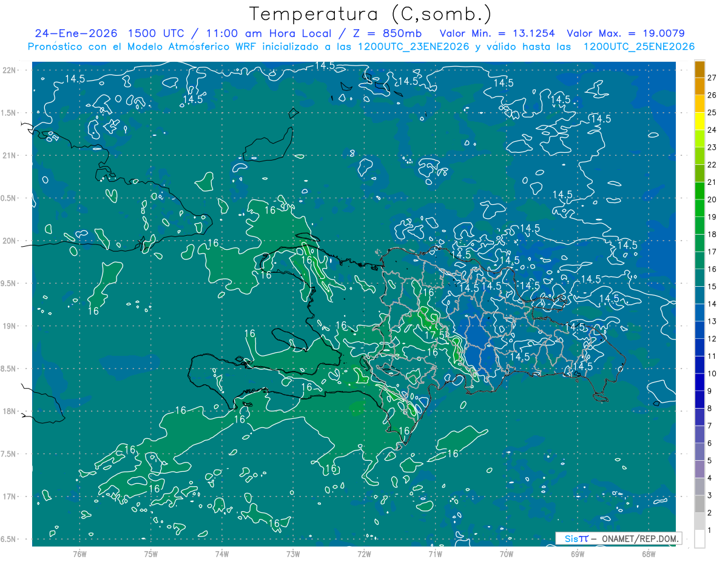Image resolution: width=728 pixels, height=562 pixels.
Task: Click latitude axis label '19N'
Action: pos(8,326)
